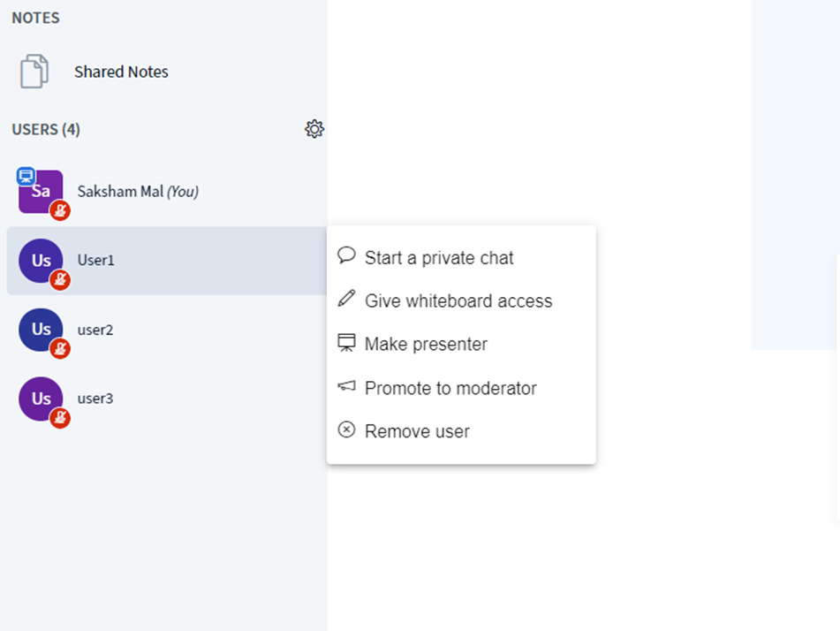This screenshot has width=840, height=631.
Task: Click the "Make presenter" option
Action: coord(426,344)
